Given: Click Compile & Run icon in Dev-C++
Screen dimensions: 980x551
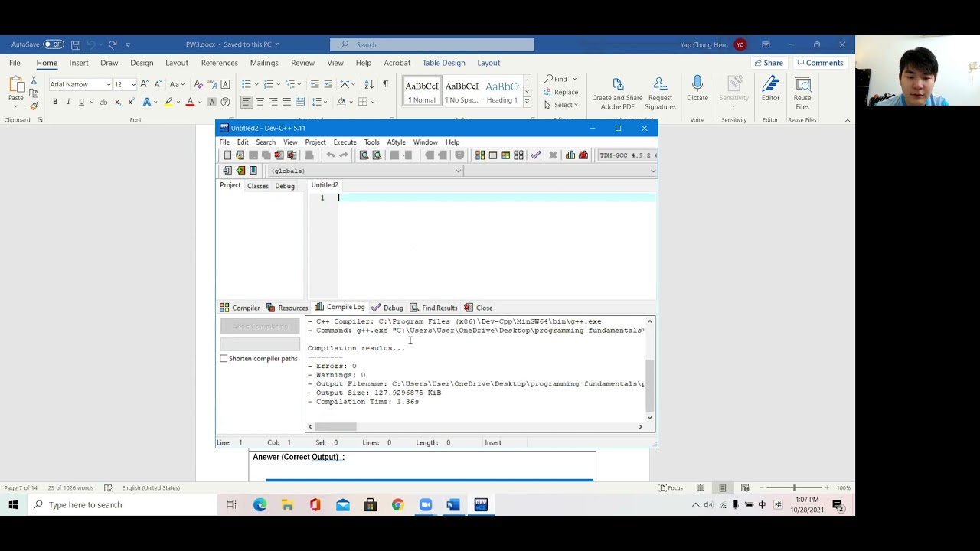Looking at the screenshot, I should pos(505,155).
